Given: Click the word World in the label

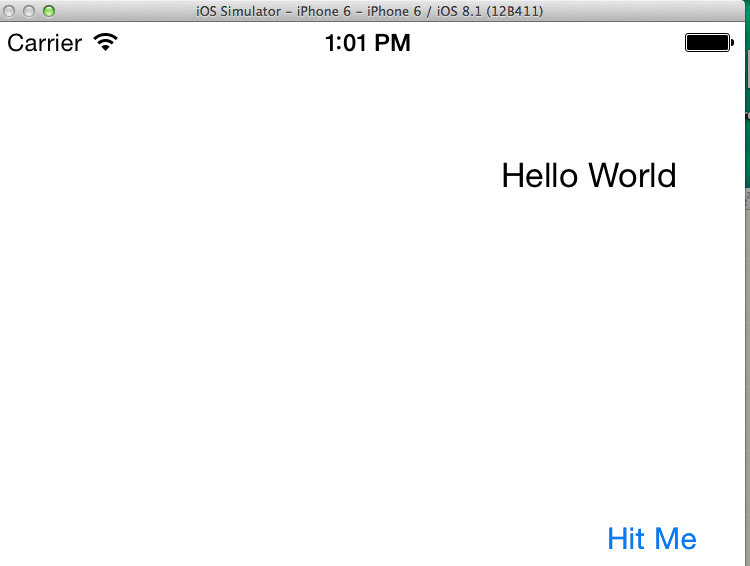Looking at the screenshot, I should [x=632, y=176].
